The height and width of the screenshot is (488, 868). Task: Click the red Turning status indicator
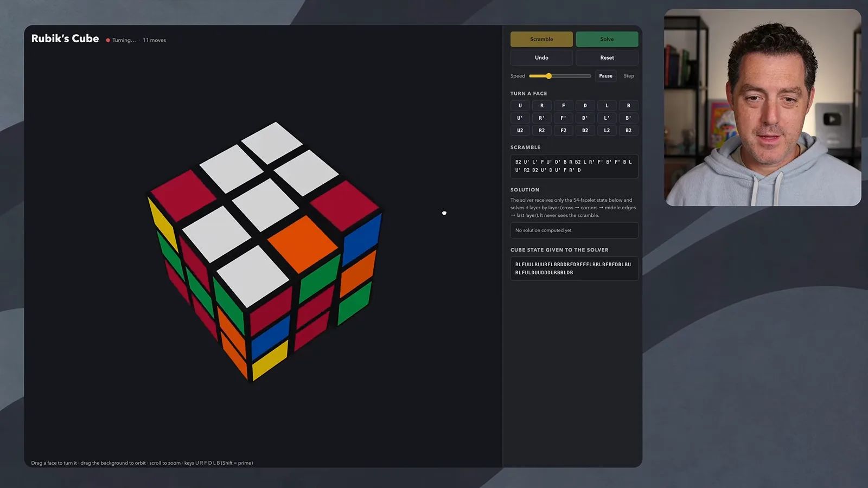click(x=108, y=40)
